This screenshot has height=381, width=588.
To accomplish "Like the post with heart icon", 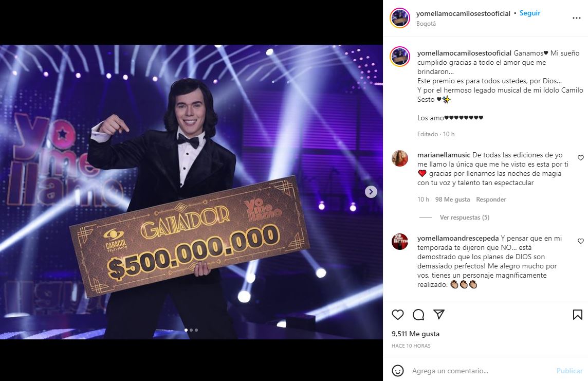I will [x=397, y=315].
